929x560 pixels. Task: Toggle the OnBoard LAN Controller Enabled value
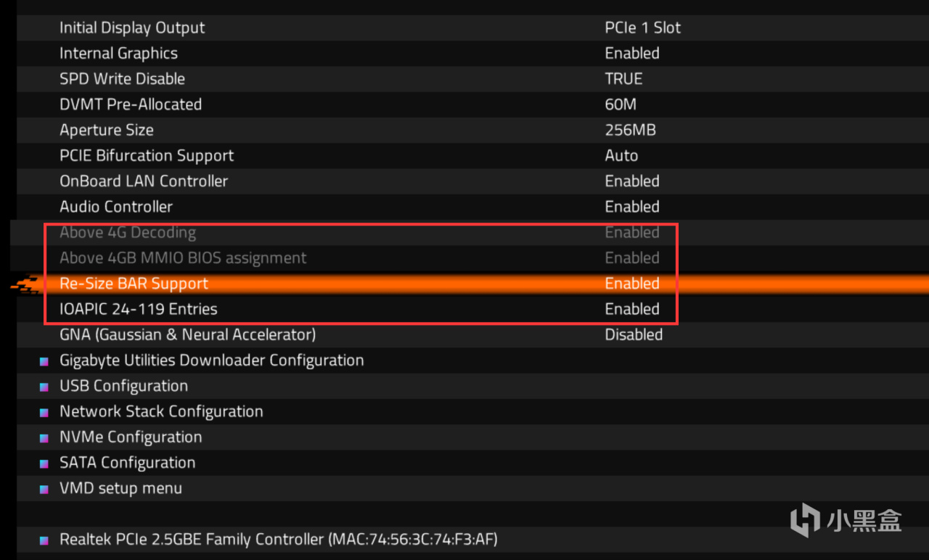(631, 181)
